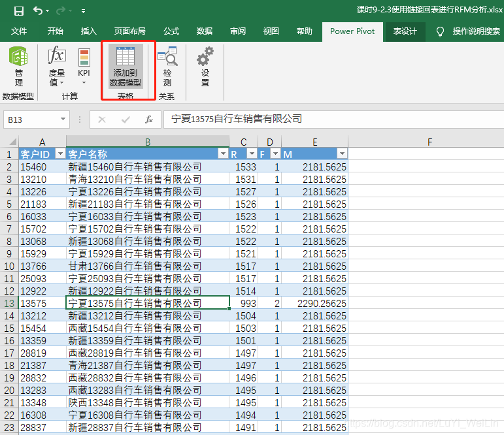Viewport: 504px width, 435px height.
Task: Select row 2 header
Action: [x=9, y=167]
